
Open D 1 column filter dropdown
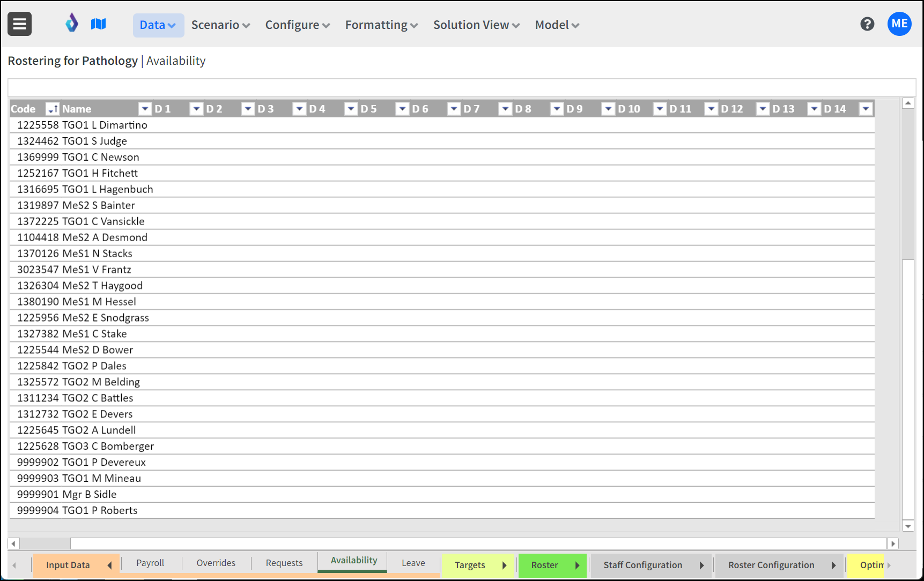pos(196,109)
